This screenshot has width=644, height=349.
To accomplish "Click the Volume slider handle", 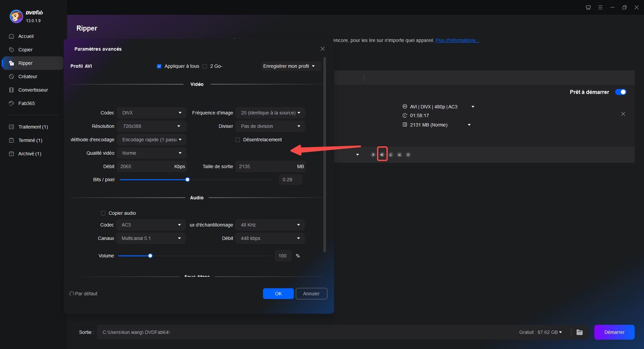I will [150, 256].
